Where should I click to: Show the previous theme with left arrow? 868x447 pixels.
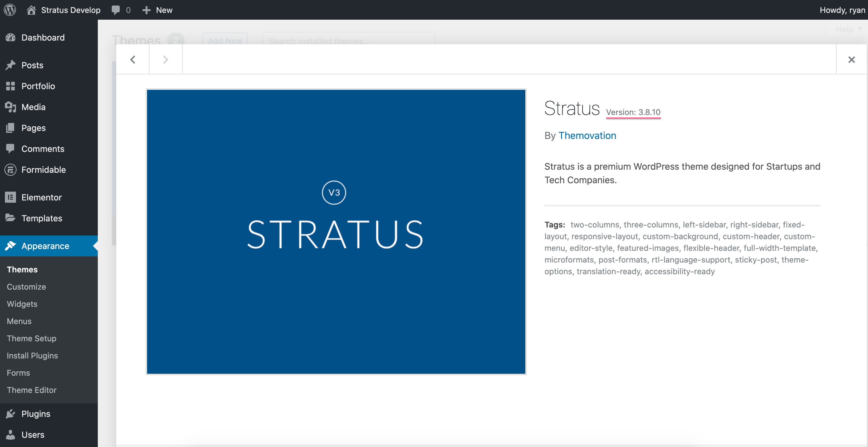tap(133, 59)
